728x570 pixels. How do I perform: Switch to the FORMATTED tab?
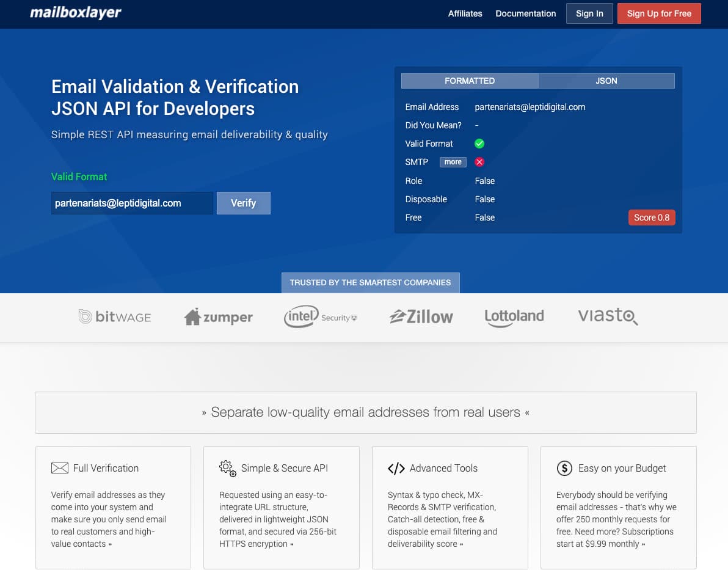[x=469, y=81]
